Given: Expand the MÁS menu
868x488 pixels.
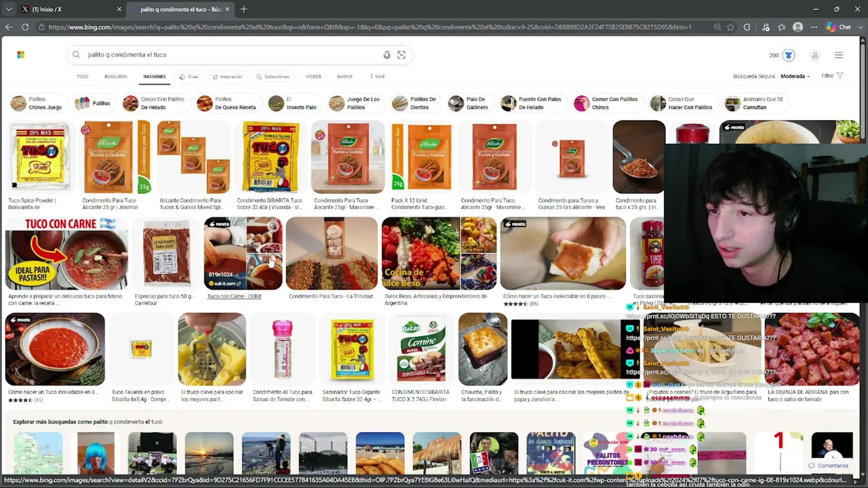Looking at the screenshot, I should (x=378, y=77).
